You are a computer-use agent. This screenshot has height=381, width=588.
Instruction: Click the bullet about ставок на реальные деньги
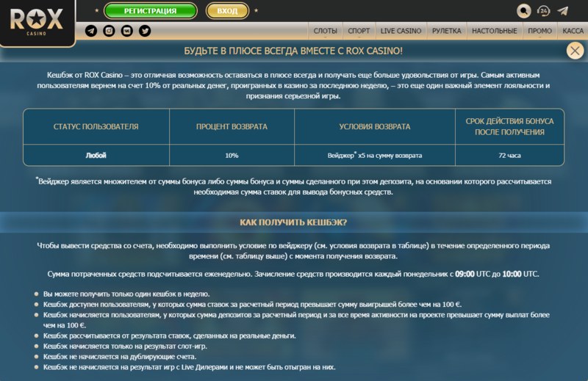coord(170,335)
